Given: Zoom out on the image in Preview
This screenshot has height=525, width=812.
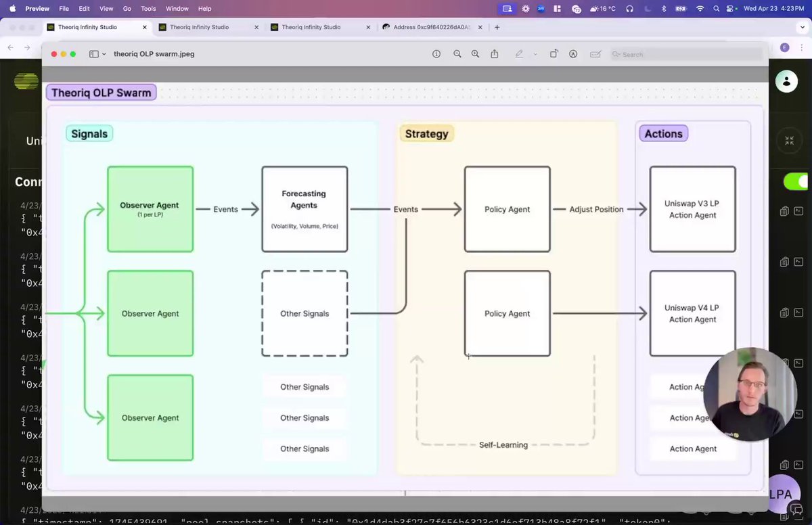Looking at the screenshot, I should [457, 54].
